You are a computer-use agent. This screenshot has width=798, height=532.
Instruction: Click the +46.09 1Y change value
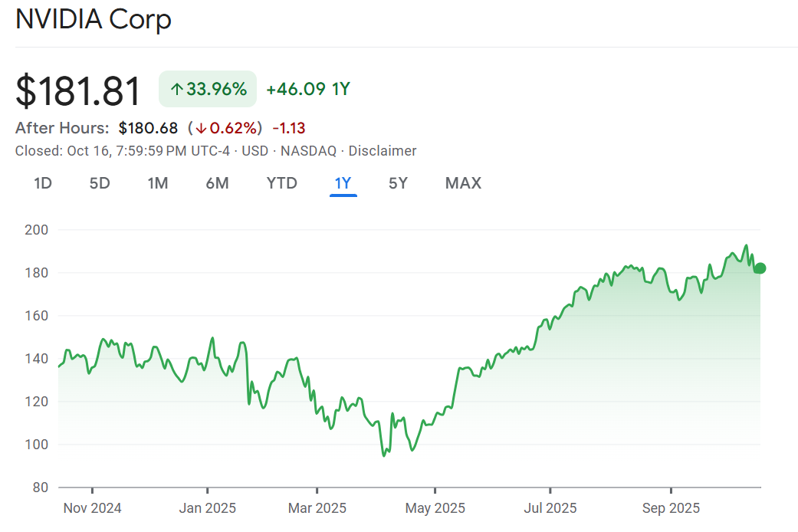(x=307, y=89)
